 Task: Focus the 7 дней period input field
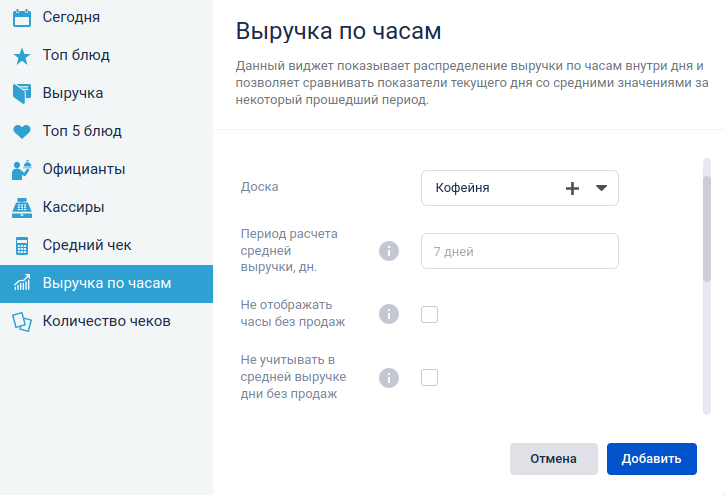coord(519,251)
